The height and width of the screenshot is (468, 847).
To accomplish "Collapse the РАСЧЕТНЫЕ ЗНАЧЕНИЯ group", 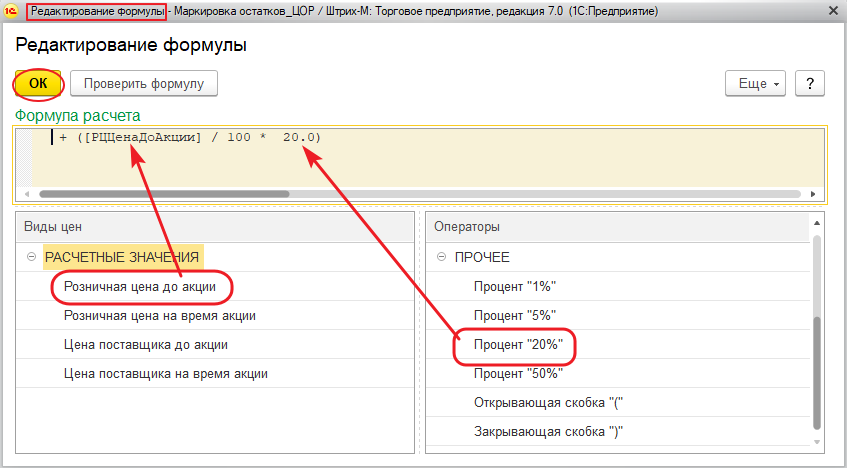I will (x=32, y=257).
